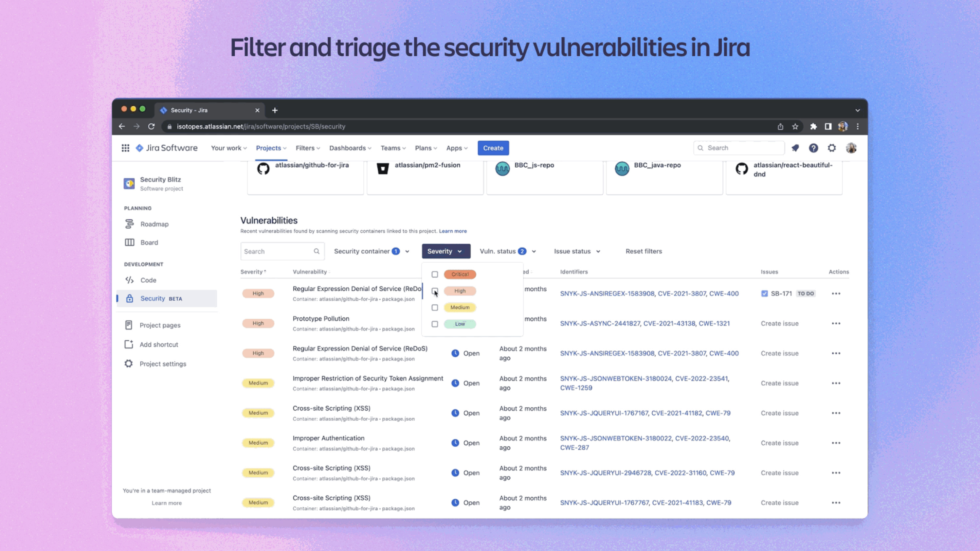Collapse the Severity filter dropdown

446,251
